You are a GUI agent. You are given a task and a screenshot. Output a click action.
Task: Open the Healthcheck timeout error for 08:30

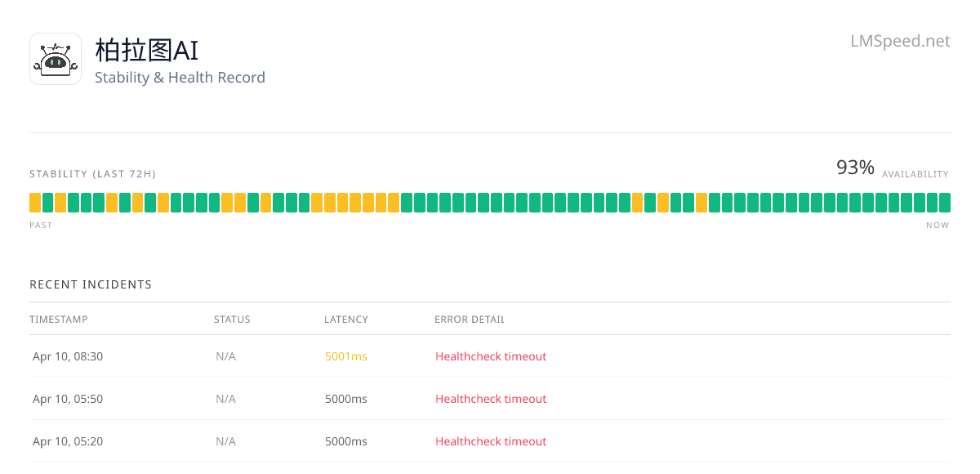pyautogui.click(x=491, y=356)
